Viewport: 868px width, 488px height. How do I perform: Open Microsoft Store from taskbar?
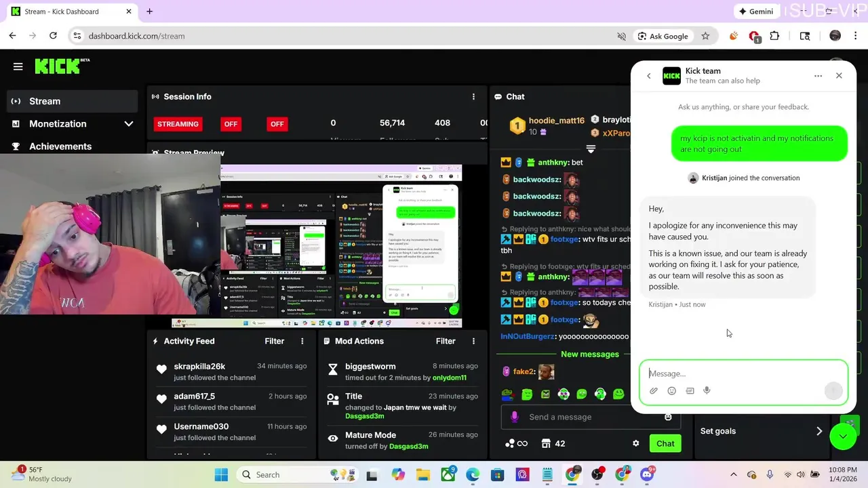point(497,475)
